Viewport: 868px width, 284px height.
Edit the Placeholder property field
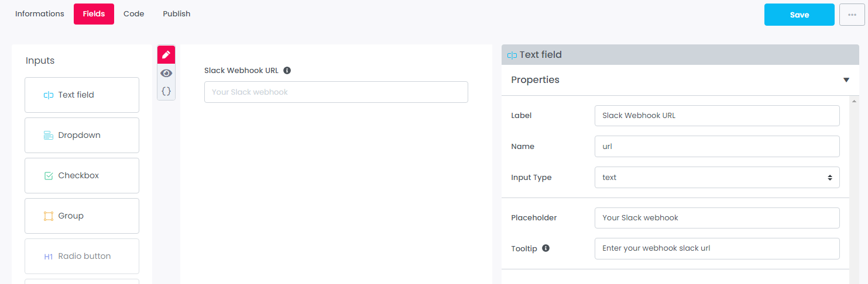point(716,218)
